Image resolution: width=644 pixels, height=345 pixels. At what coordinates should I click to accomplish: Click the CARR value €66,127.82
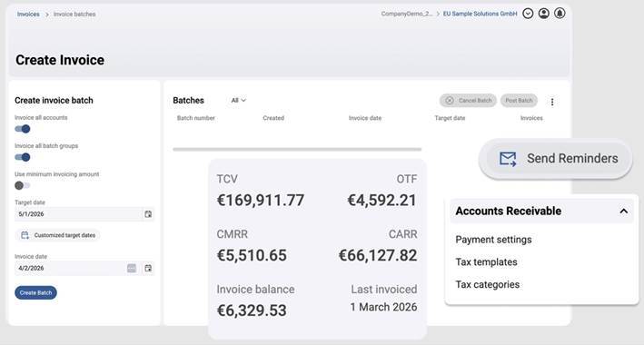(x=378, y=255)
